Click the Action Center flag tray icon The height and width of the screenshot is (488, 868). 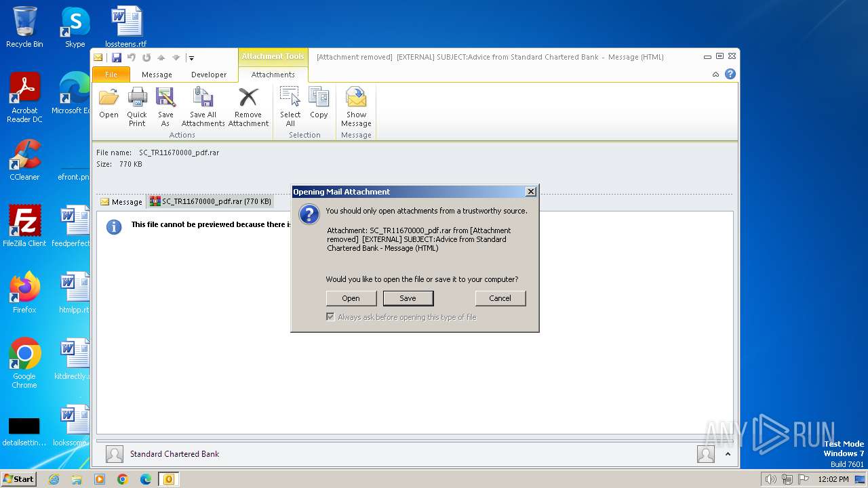tap(804, 479)
